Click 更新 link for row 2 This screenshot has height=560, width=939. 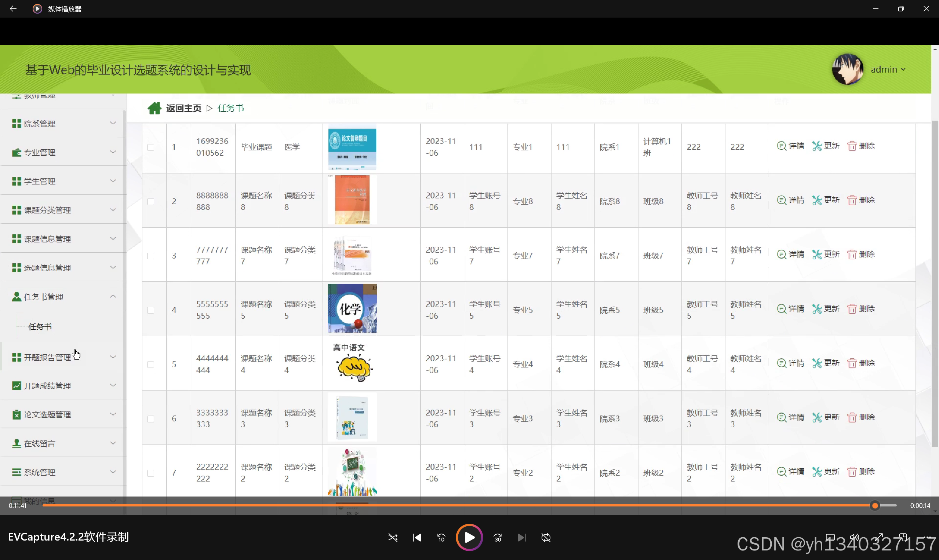(x=831, y=200)
